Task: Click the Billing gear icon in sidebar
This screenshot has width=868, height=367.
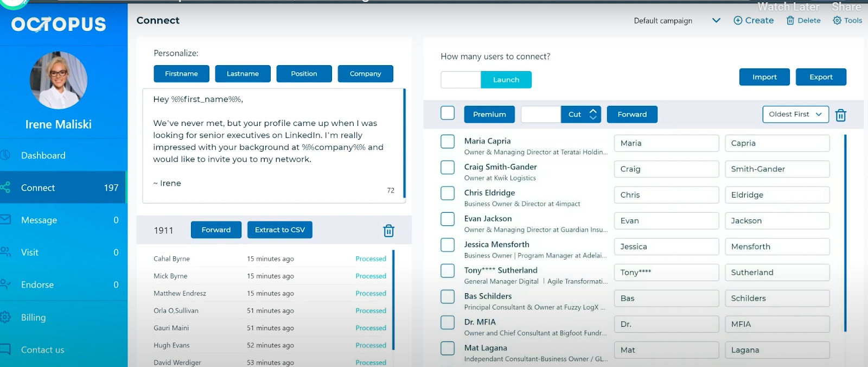Action: [x=5, y=318]
